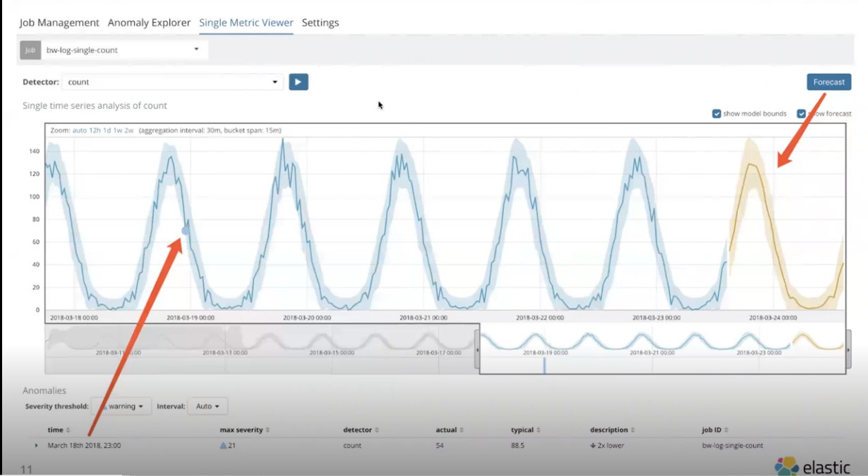The height and width of the screenshot is (476, 868).
Task: Click the left handle of context brush
Action: tap(477, 349)
